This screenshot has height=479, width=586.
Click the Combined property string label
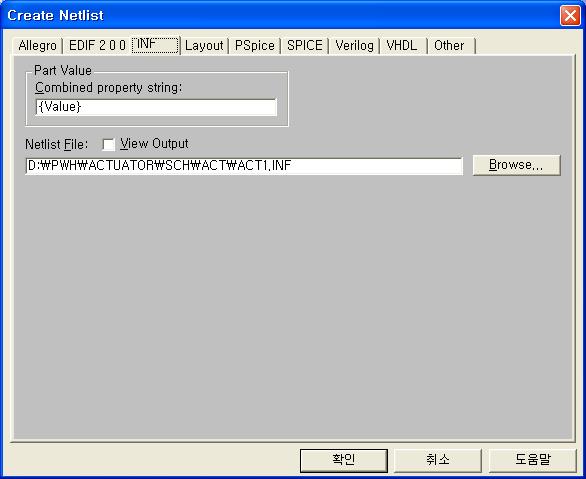[108, 88]
